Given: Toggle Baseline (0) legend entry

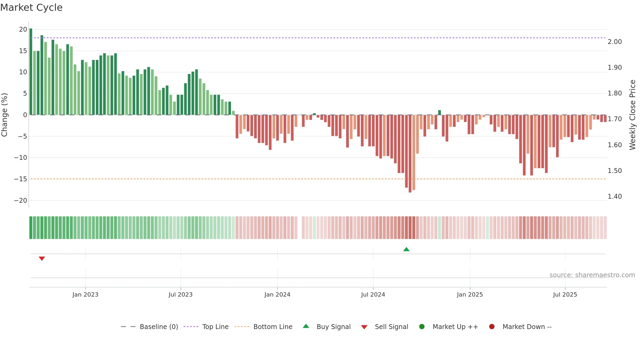Looking at the screenshot, I should [x=149, y=327].
